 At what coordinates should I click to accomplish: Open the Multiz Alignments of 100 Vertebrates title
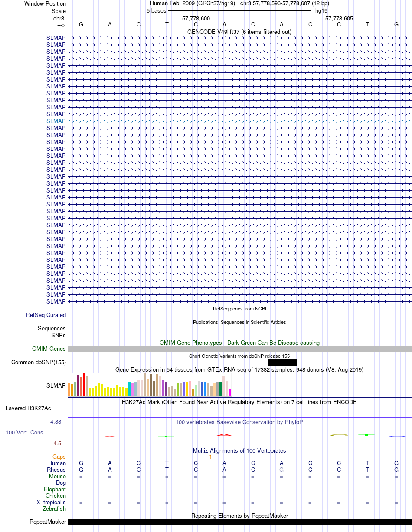239,451
